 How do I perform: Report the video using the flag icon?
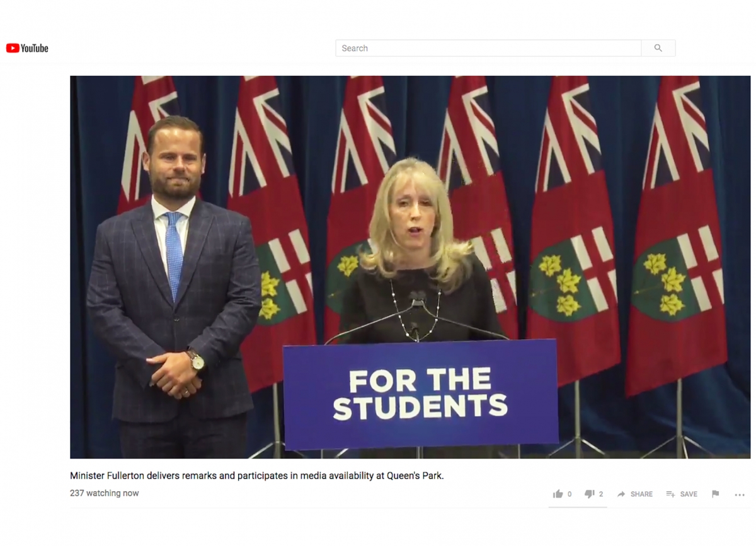tap(716, 494)
